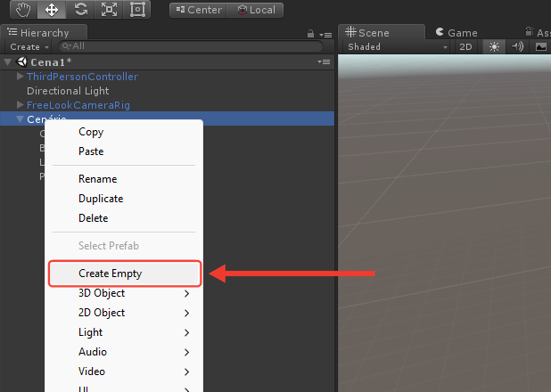Toggle scene lighting sun icon

click(494, 46)
